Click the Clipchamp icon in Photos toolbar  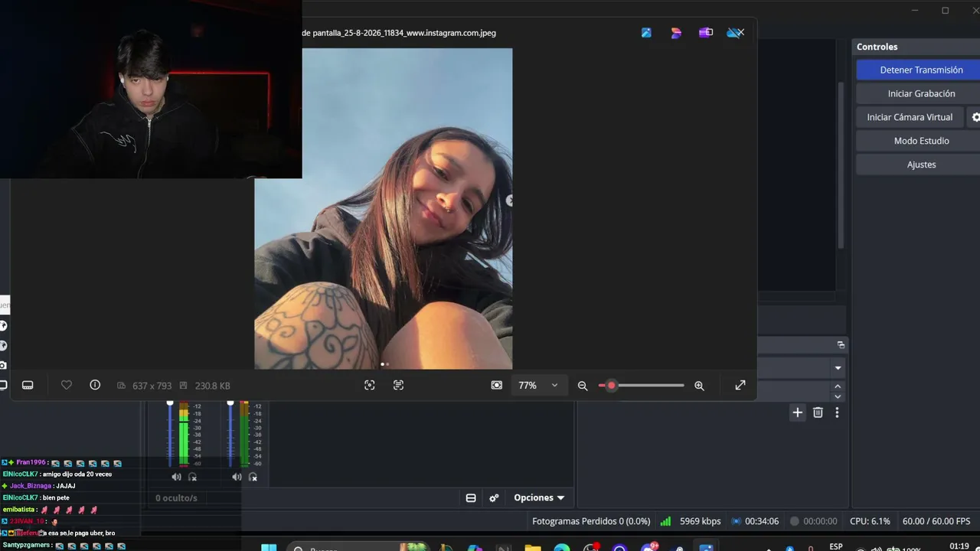click(x=705, y=33)
